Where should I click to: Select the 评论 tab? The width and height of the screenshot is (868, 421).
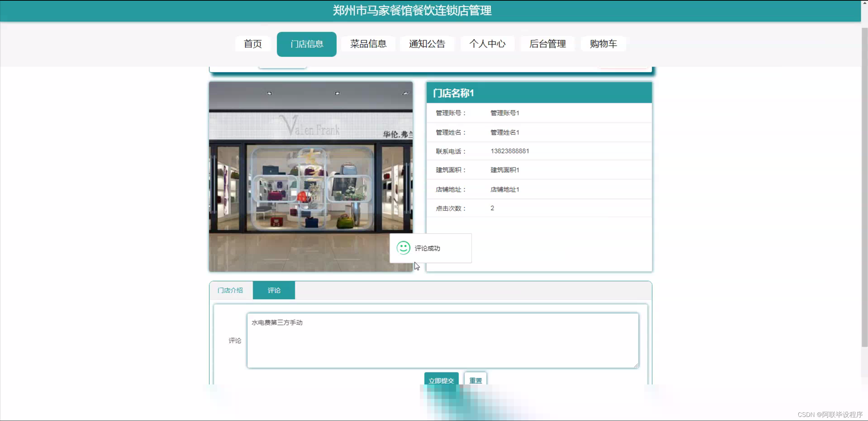pos(274,290)
